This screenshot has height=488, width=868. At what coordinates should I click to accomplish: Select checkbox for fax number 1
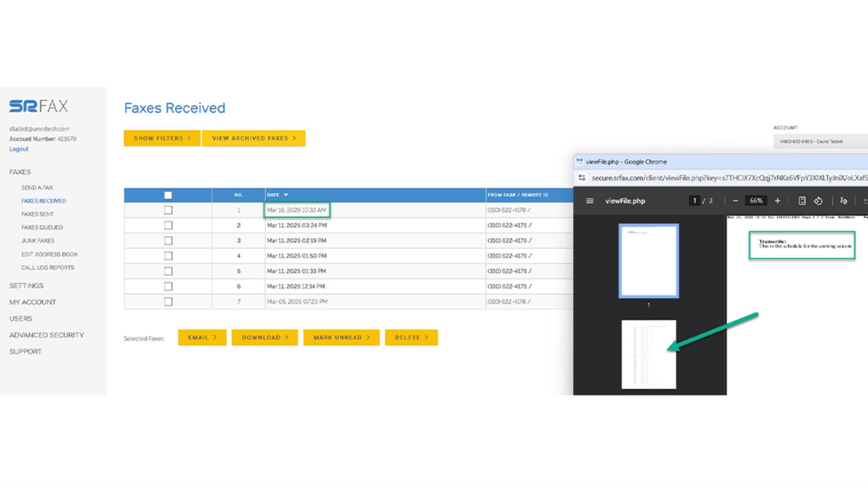tap(168, 210)
